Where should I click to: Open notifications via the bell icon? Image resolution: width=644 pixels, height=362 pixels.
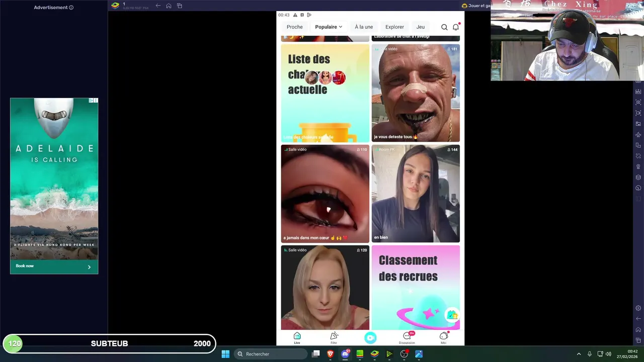click(456, 27)
